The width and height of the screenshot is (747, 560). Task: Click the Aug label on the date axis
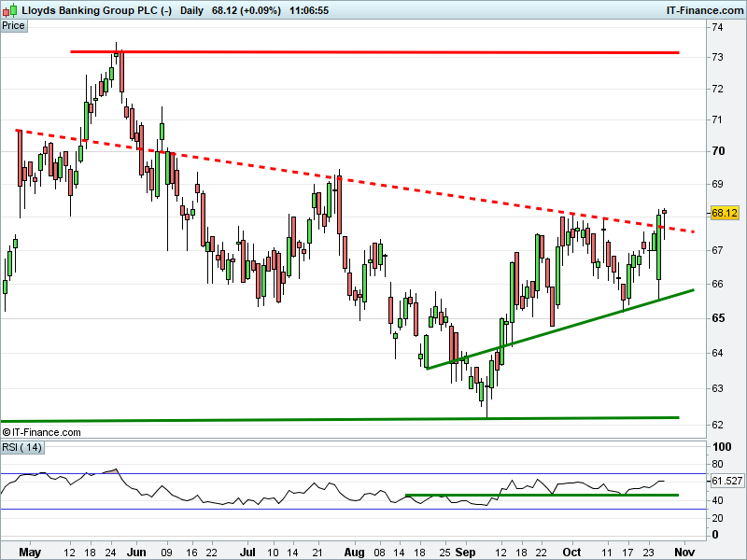pos(355,553)
